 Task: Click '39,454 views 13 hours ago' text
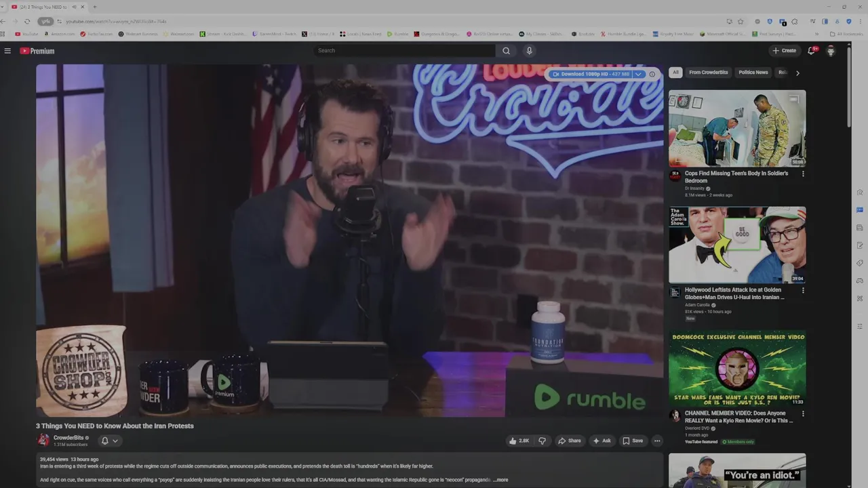click(x=69, y=460)
